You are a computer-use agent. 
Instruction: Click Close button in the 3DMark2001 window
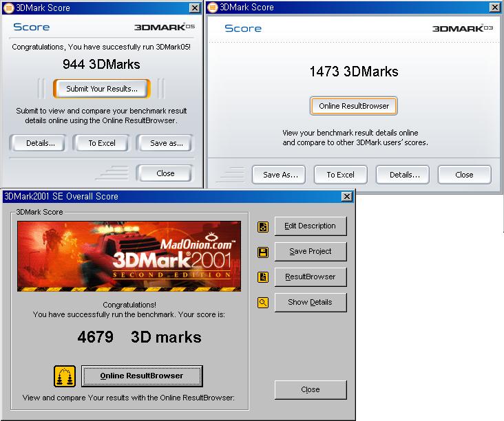point(311,390)
